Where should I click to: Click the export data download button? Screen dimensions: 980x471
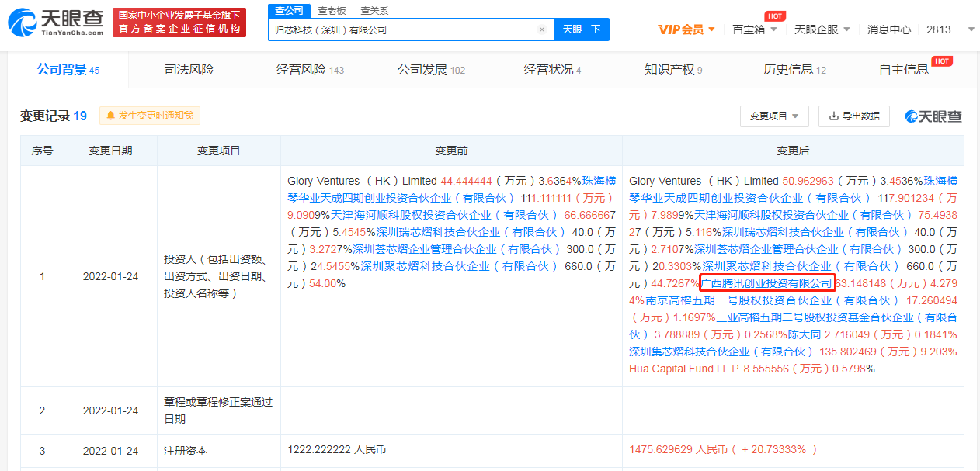854,116
